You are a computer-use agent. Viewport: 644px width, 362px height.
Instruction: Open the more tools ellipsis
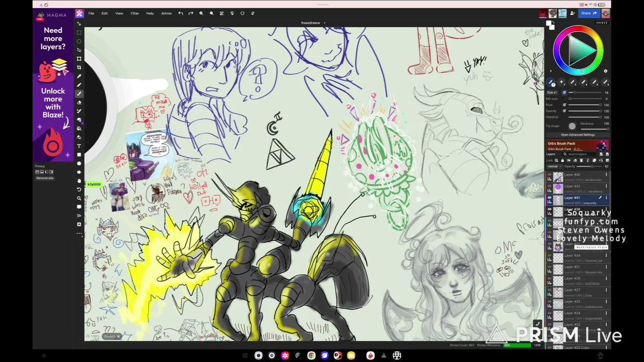[79, 233]
